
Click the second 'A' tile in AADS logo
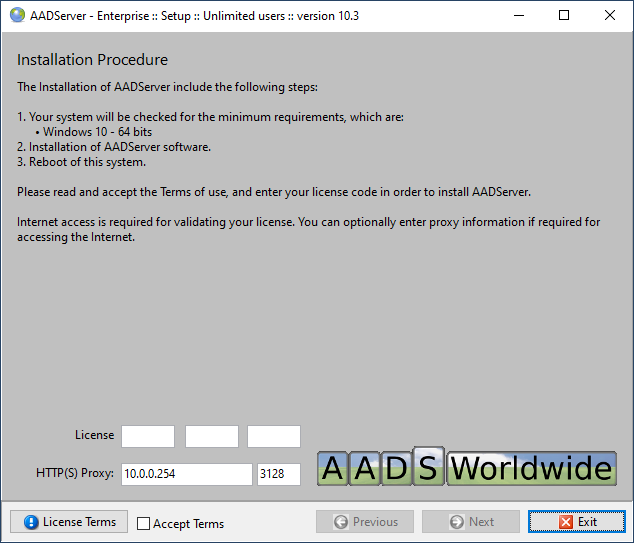click(x=365, y=469)
